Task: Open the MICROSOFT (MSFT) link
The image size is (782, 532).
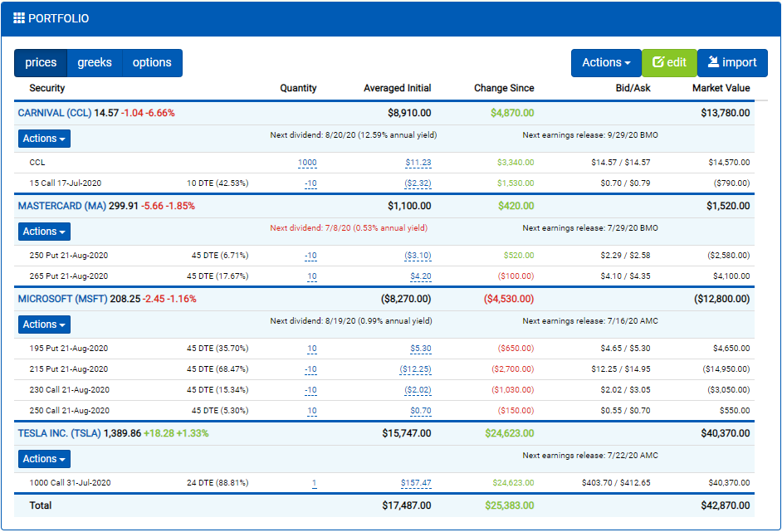Action: (x=63, y=299)
